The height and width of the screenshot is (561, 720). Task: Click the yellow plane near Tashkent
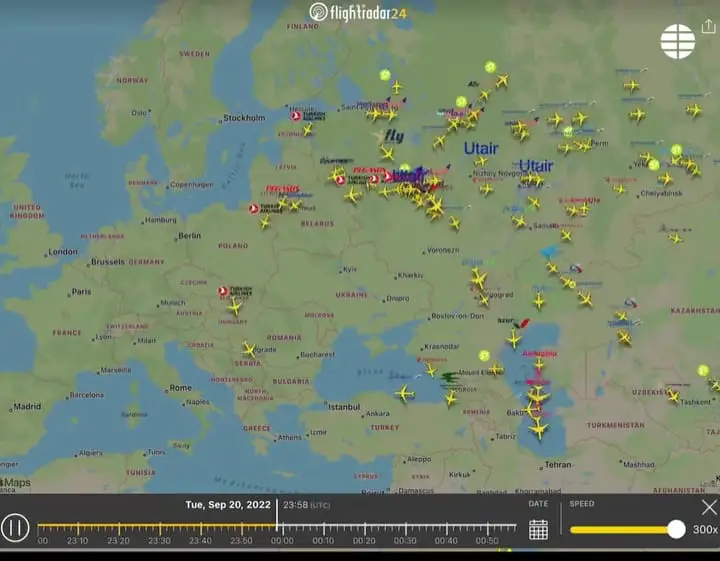click(x=673, y=396)
